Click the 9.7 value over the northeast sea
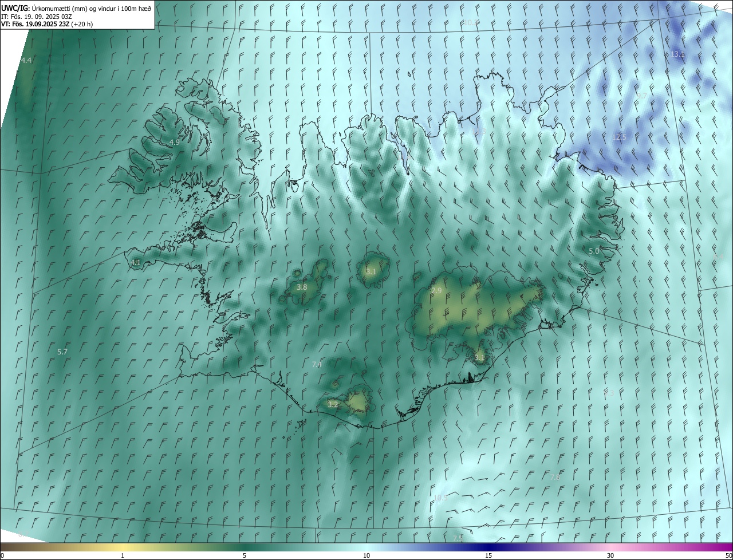The height and width of the screenshot is (560, 733). (642, 96)
